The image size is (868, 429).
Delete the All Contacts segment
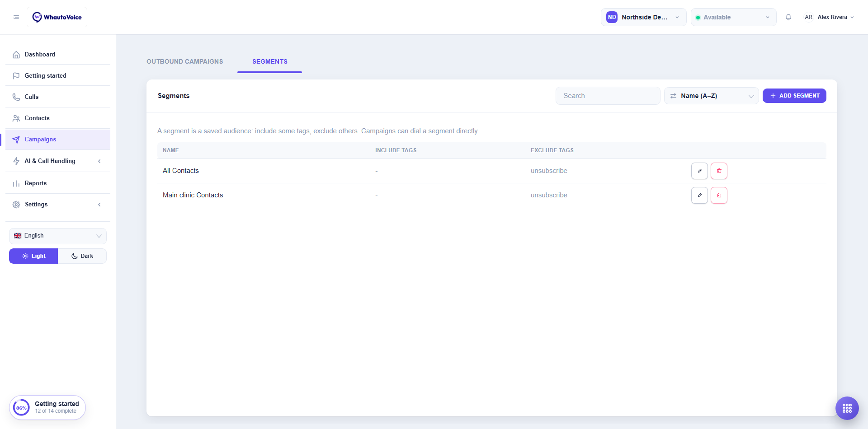tap(719, 171)
